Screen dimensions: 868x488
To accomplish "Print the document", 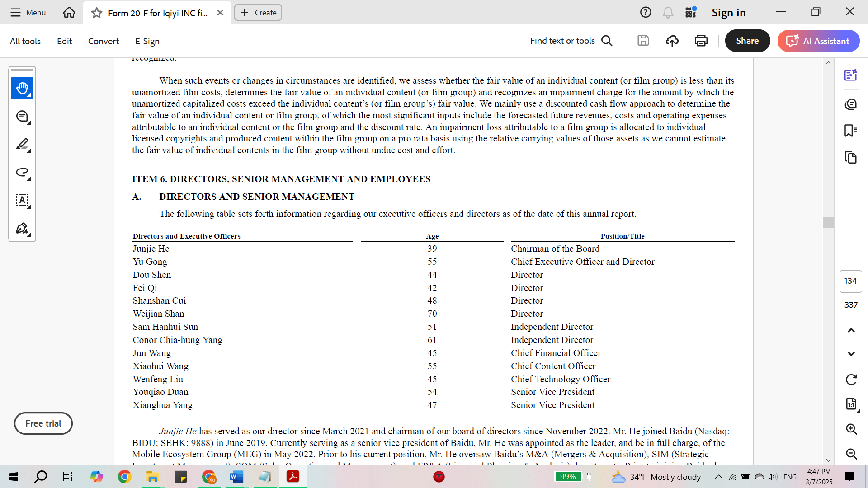I will pos(701,41).
